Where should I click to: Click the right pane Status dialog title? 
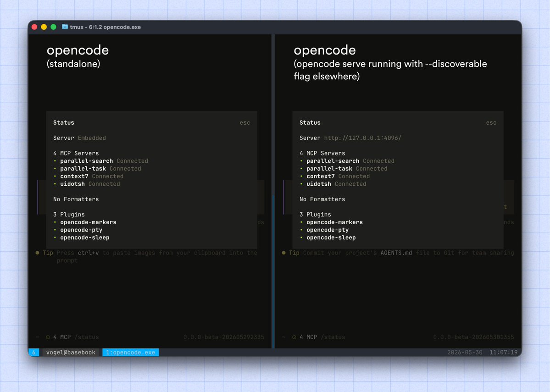310,123
